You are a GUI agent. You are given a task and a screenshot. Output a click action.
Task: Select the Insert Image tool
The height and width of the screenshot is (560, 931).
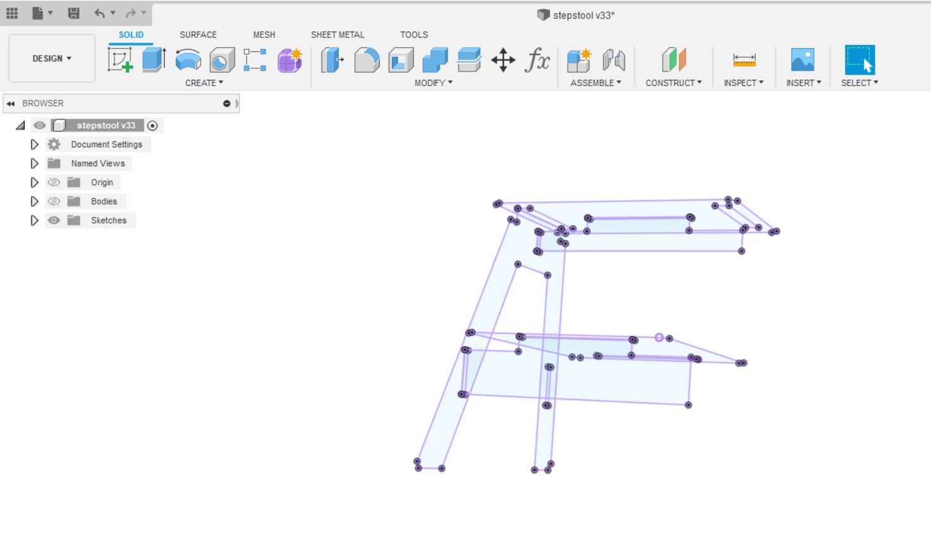[803, 60]
